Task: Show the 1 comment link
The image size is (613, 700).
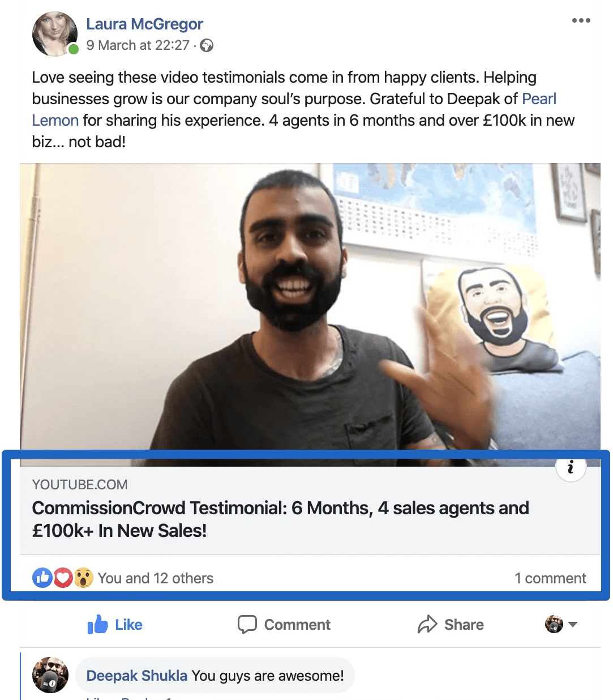Action: (x=550, y=578)
